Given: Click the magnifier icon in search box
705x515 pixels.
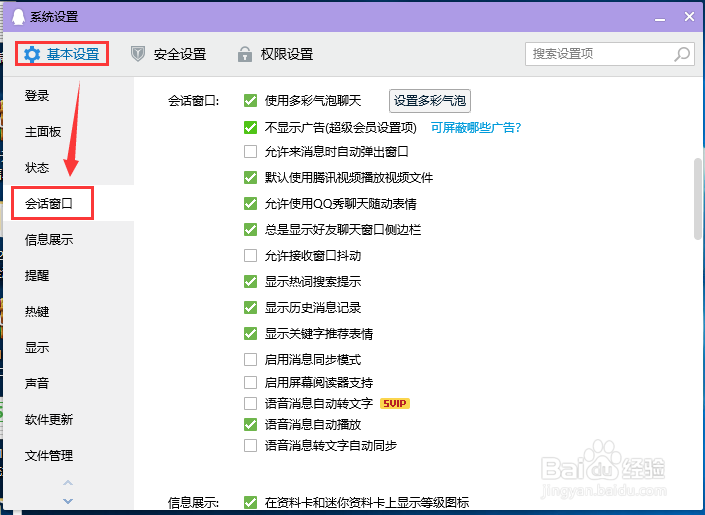Looking at the screenshot, I should click(682, 54).
